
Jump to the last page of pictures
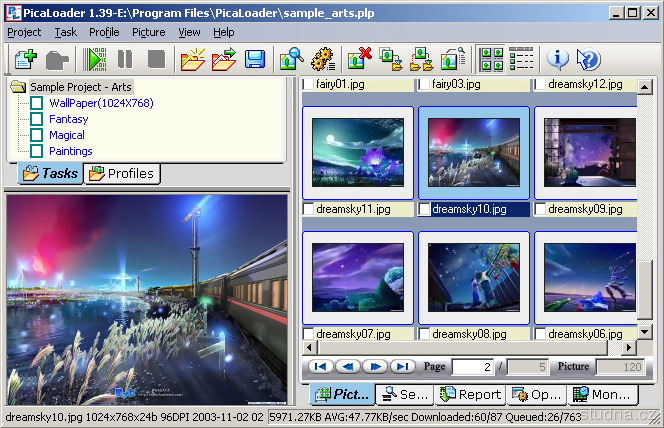pyautogui.click(x=402, y=367)
